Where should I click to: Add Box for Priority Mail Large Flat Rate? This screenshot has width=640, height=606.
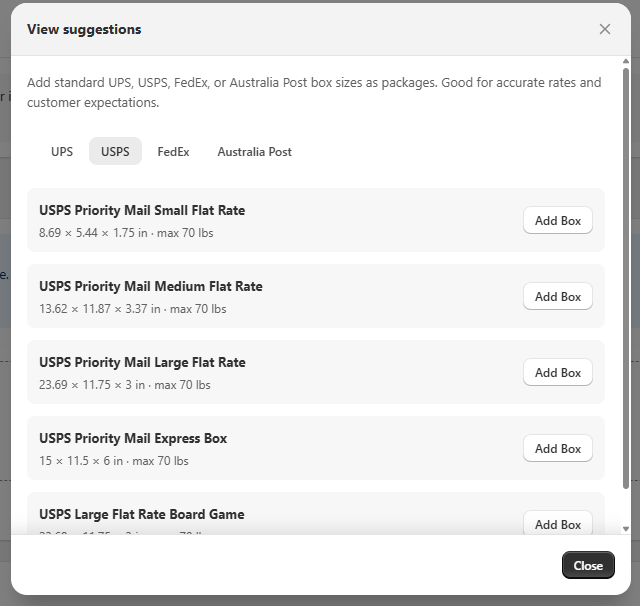click(557, 373)
